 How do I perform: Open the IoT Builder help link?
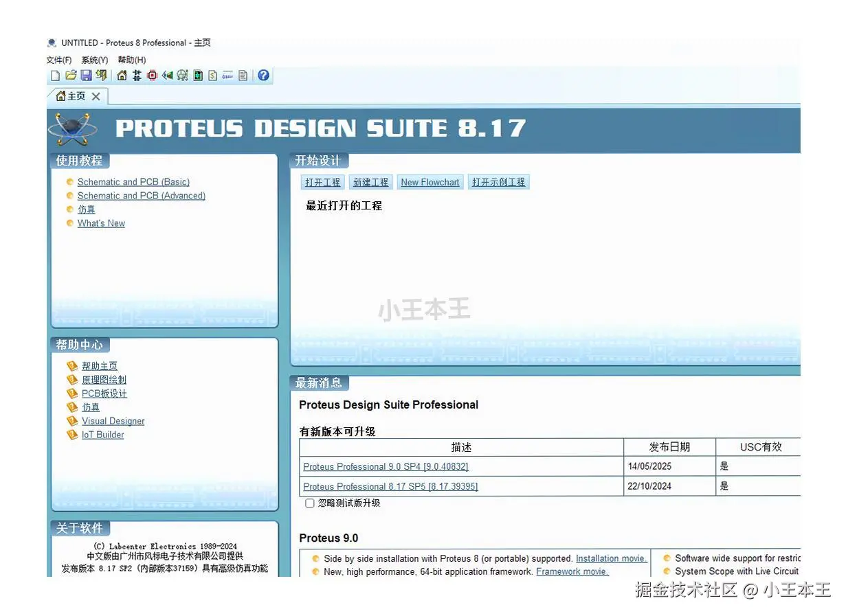[x=103, y=435]
